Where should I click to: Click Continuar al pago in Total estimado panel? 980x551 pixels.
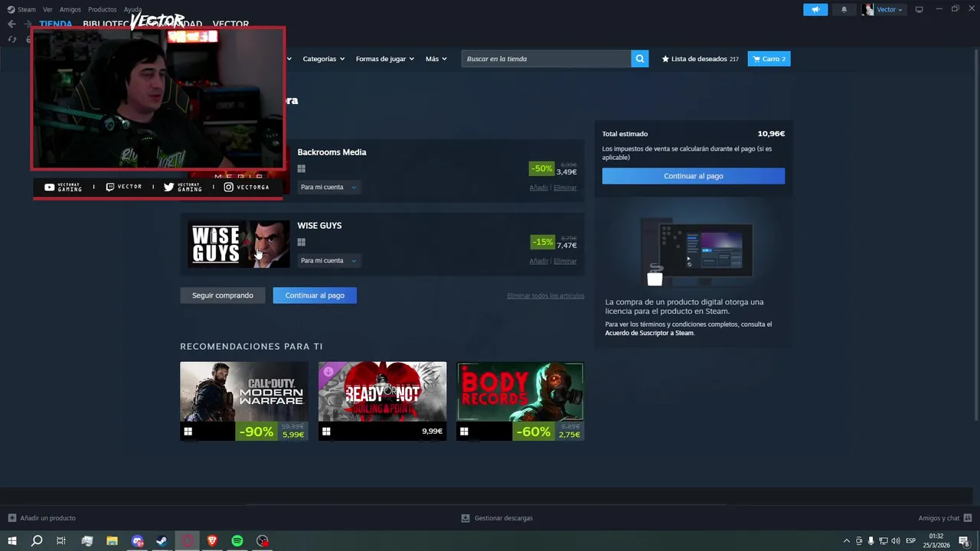(x=694, y=176)
